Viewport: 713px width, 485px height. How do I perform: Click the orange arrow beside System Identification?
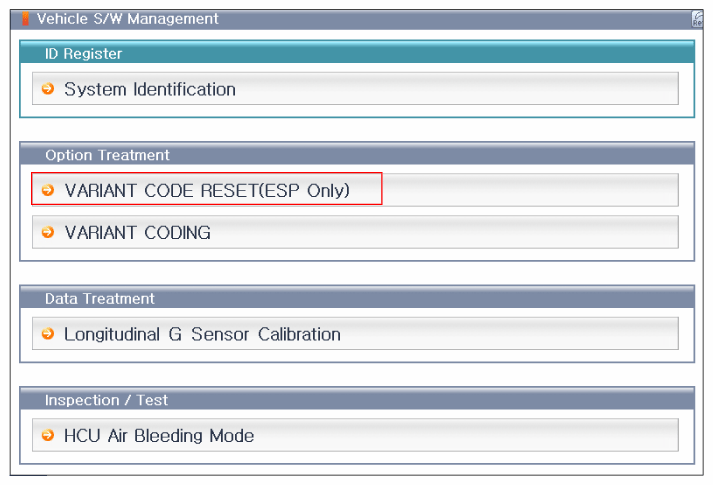pos(47,89)
